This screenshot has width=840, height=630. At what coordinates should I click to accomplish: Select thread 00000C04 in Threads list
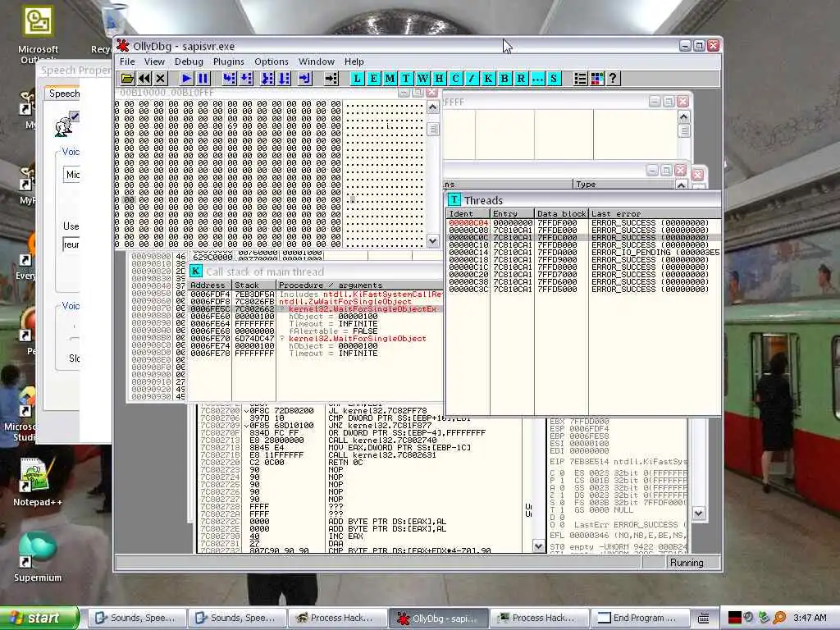[583, 223]
